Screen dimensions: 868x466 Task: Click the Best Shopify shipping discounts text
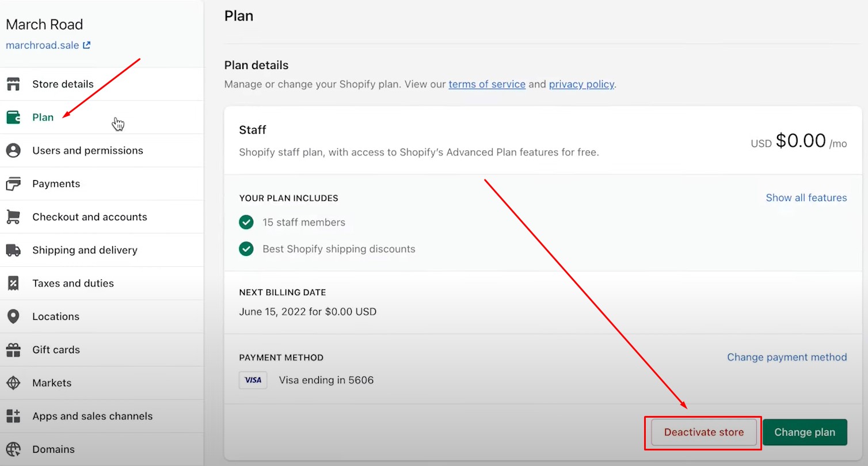[x=339, y=249]
